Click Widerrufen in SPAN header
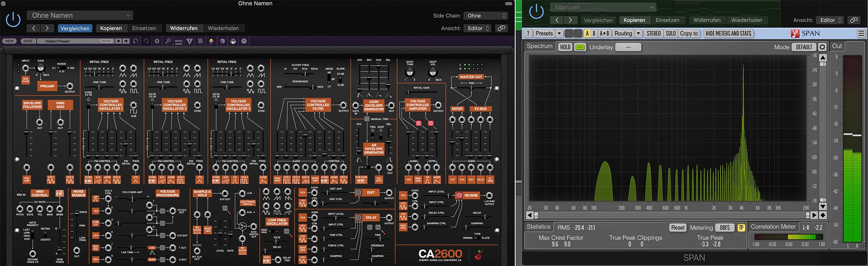 pyautogui.click(x=707, y=20)
